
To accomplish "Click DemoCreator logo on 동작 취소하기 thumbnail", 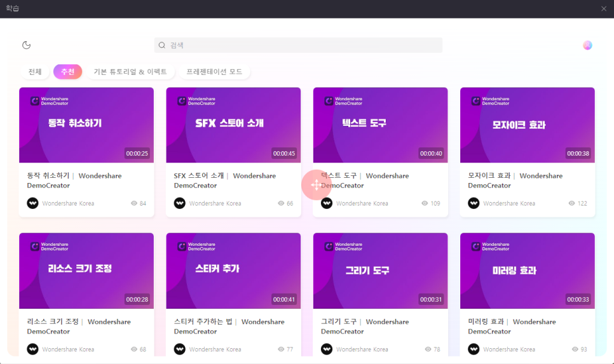I will [50, 101].
